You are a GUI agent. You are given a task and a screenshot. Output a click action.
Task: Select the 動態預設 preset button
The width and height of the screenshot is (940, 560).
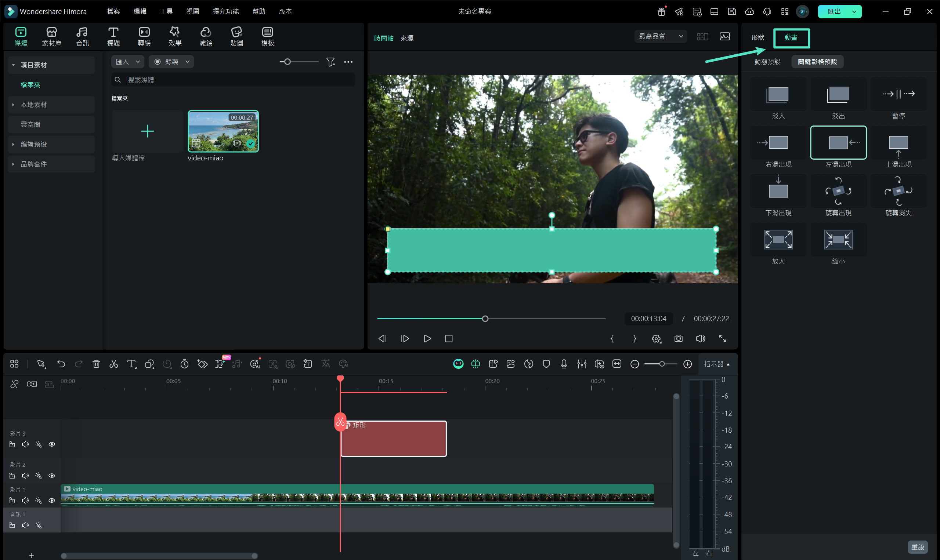click(x=767, y=62)
